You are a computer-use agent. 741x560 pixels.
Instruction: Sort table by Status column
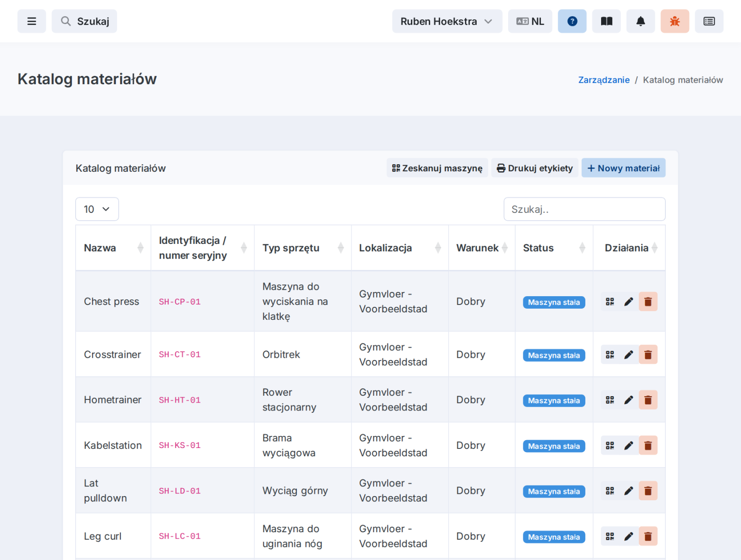pyautogui.click(x=554, y=248)
